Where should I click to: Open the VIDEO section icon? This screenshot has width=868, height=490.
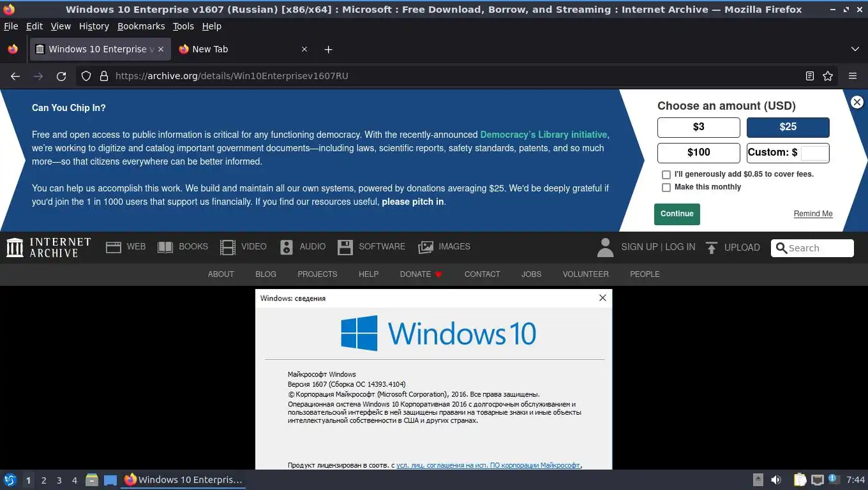pyautogui.click(x=228, y=248)
